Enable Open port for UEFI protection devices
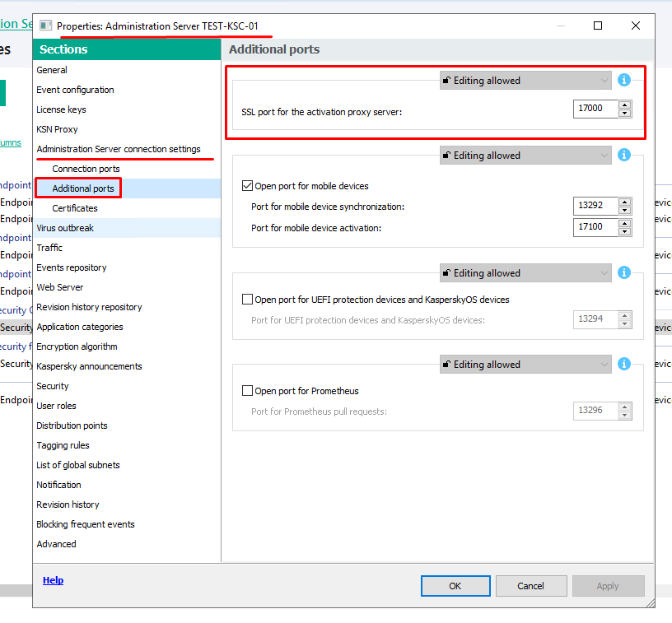The image size is (672, 623). tap(247, 300)
